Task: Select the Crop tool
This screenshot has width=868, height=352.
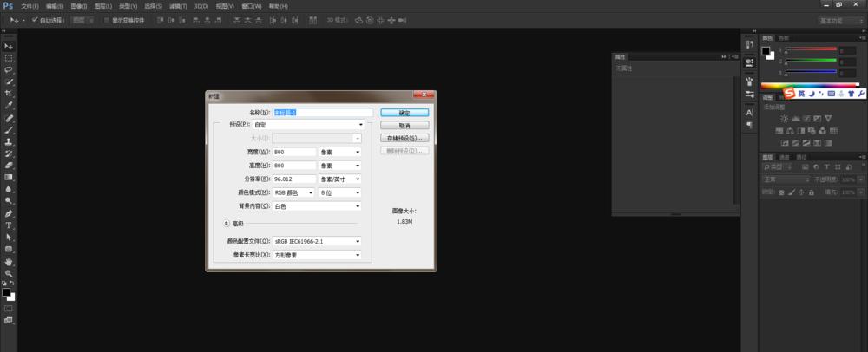Action: tap(9, 94)
